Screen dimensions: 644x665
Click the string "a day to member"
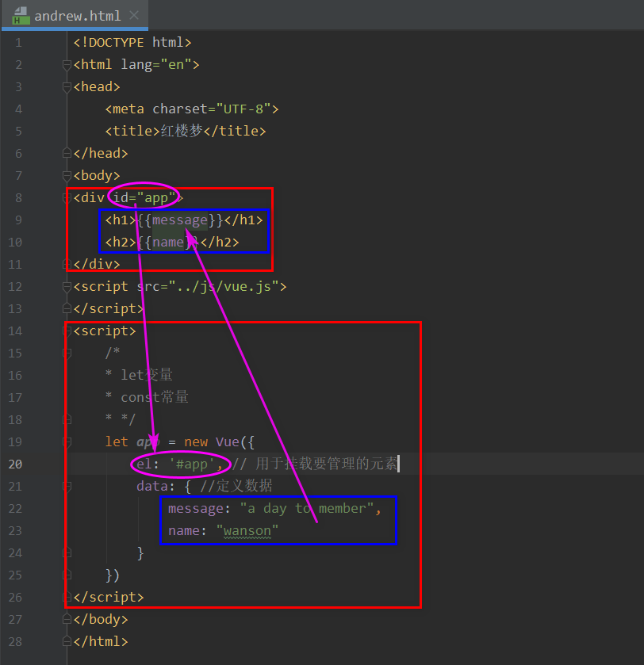(x=307, y=509)
